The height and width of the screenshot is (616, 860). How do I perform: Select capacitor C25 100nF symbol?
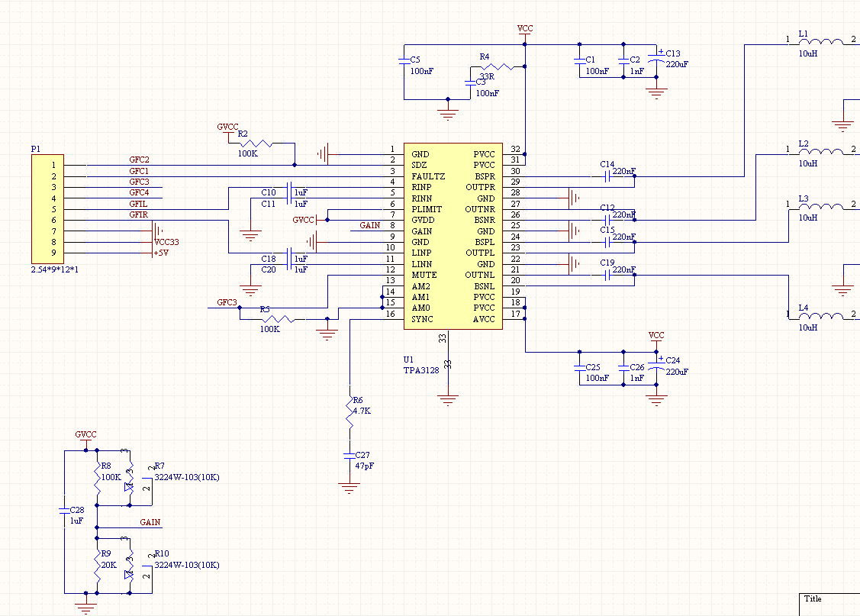point(580,368)
